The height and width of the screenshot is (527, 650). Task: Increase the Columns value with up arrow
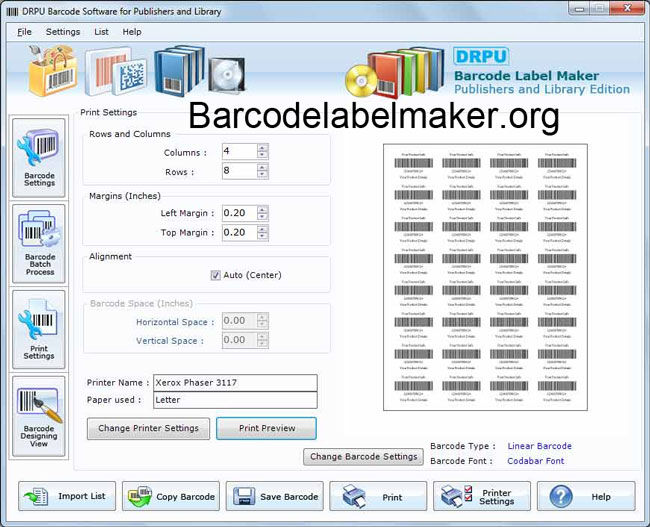tap(262, 148)
